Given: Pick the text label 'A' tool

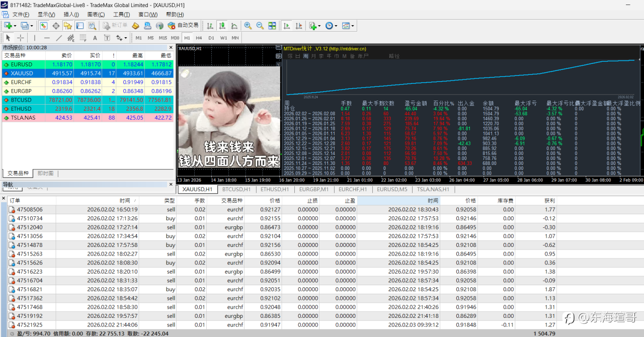Looking at the screenshot, I should [x=95, y=38].
